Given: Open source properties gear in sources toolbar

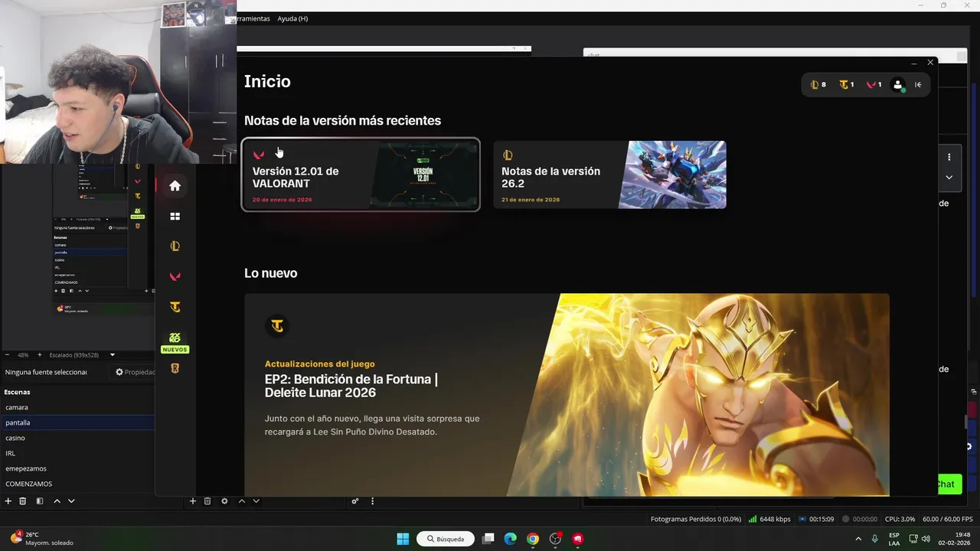Looking at the screenshot, I should pyautogui.click(x=224, y=501).
